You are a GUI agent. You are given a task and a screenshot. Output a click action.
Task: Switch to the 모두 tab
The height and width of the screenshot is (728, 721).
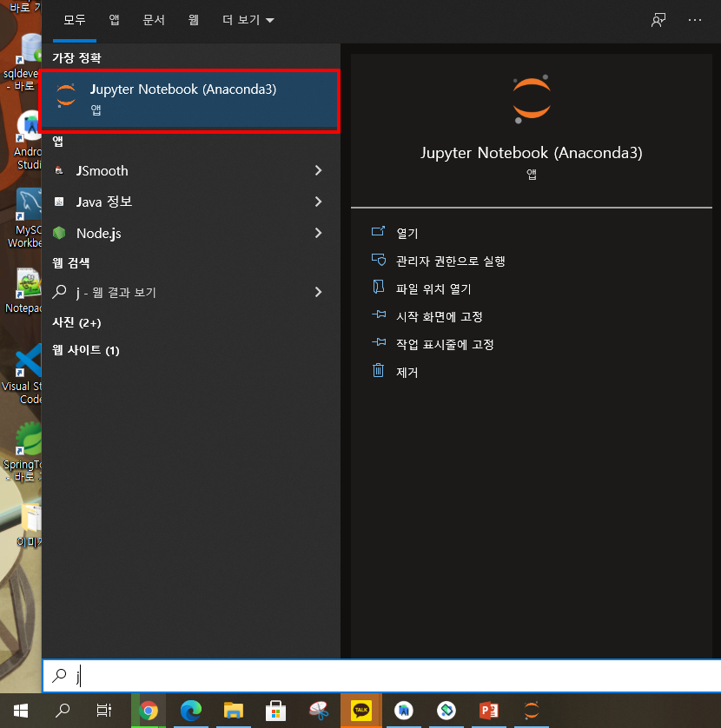pyautogui.click(x=75, y=20)
